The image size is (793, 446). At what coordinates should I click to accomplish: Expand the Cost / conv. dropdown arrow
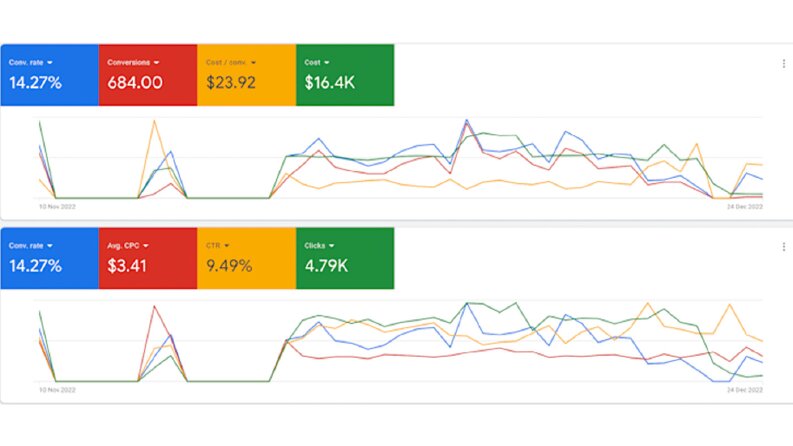[253, 63]
